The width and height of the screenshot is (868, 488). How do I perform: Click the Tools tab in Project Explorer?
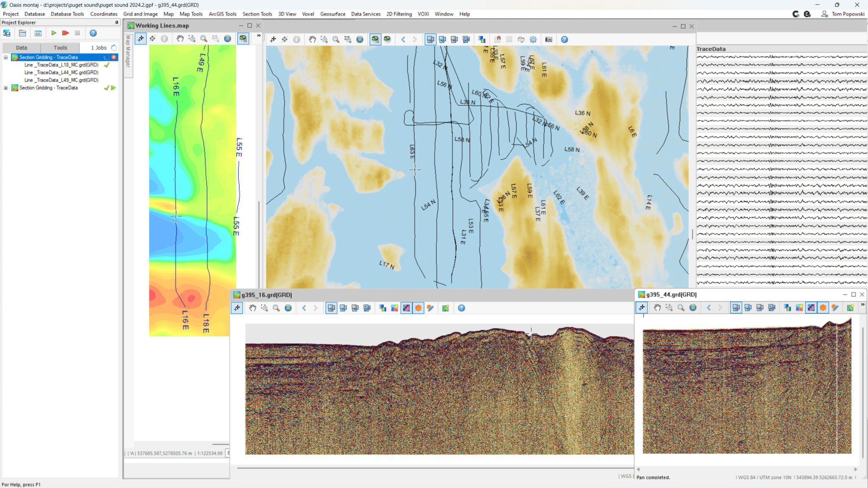[60, 48]
